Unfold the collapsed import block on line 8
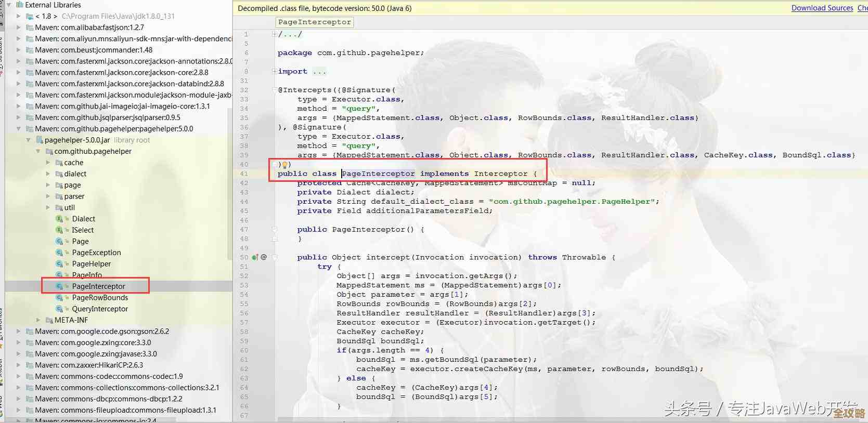The image size is (868, 423). 274,72
